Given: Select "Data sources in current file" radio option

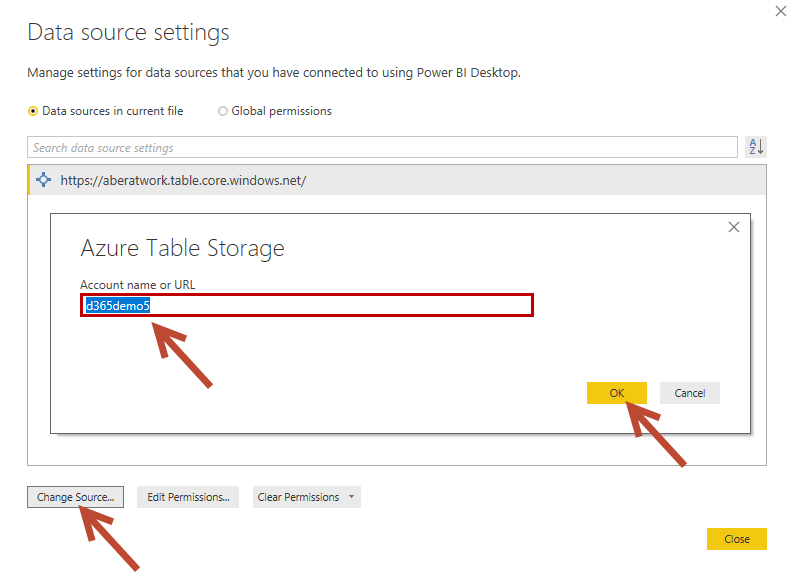Looking at the screenshot, I should (33, 111).
